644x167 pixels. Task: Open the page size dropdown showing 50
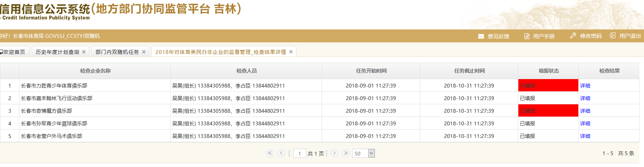tap(371, 153)
